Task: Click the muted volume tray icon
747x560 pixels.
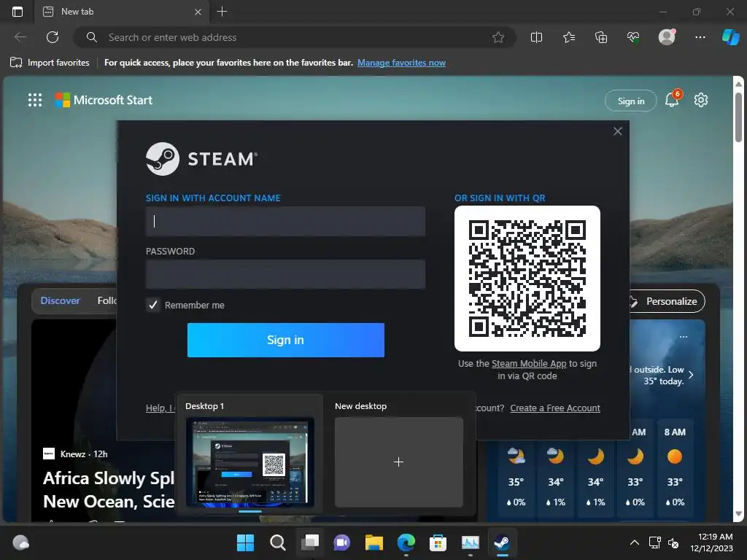Action: 673,542
